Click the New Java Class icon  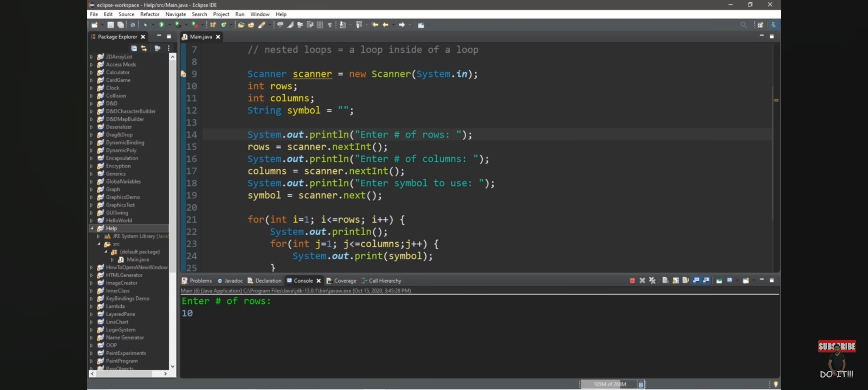(223, 25)
